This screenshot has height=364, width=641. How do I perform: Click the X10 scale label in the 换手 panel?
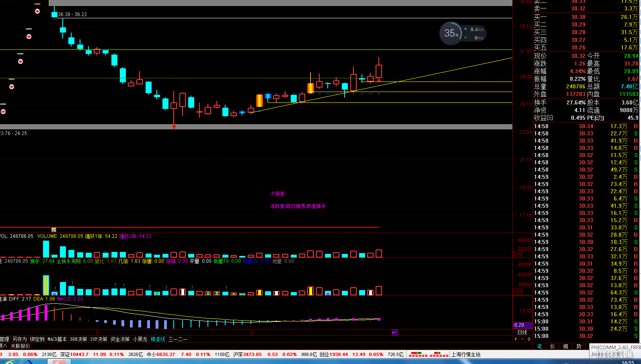coord(518,292)
